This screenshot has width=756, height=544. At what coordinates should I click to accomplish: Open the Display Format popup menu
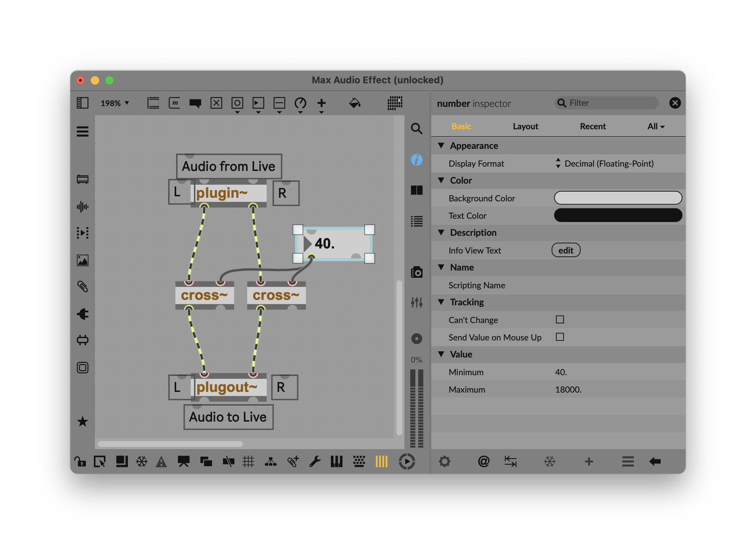click(605, 163)
